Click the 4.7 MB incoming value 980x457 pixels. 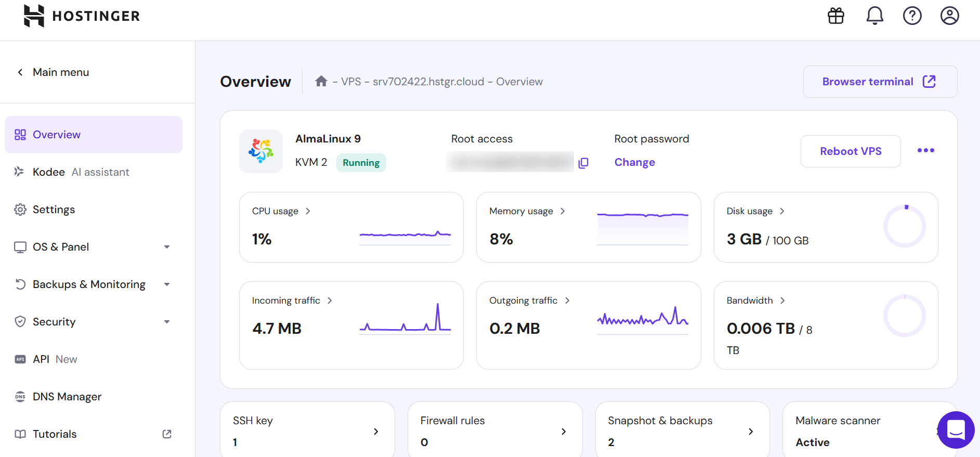point(277,329)
